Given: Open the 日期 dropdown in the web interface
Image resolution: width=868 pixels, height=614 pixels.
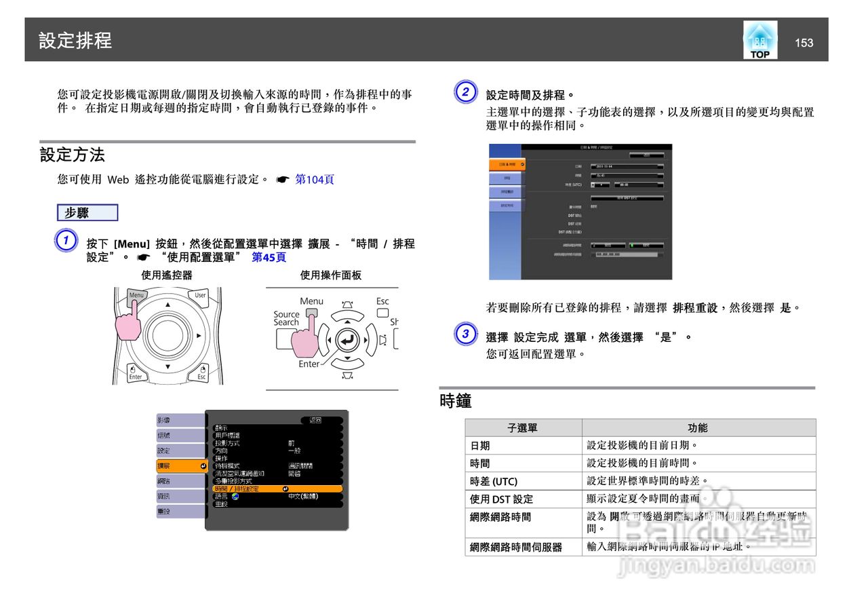Looking at the screenshot, I should 627,166.
